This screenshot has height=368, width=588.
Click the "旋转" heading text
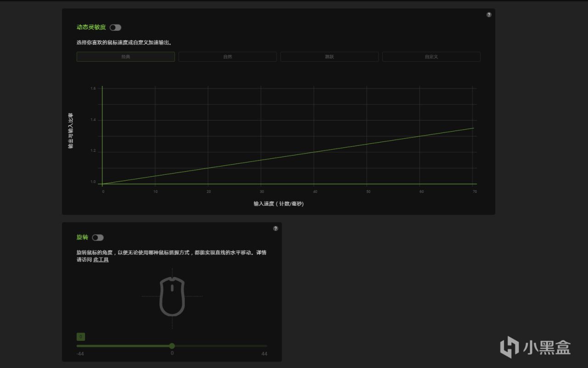coord(82,237)
